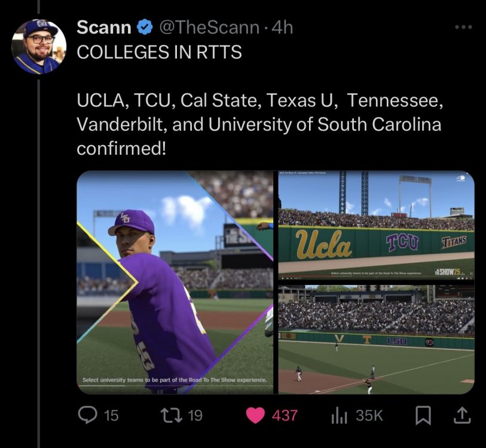Open the LSU pitcher image
The height and width of the screenshot is (448, 486).
[175, 282]
